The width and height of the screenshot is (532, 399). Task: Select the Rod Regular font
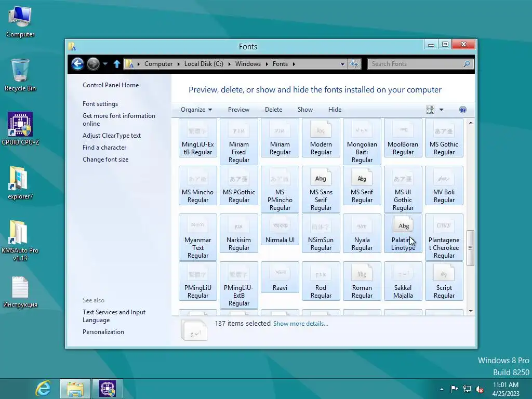(x=321, y=281)
